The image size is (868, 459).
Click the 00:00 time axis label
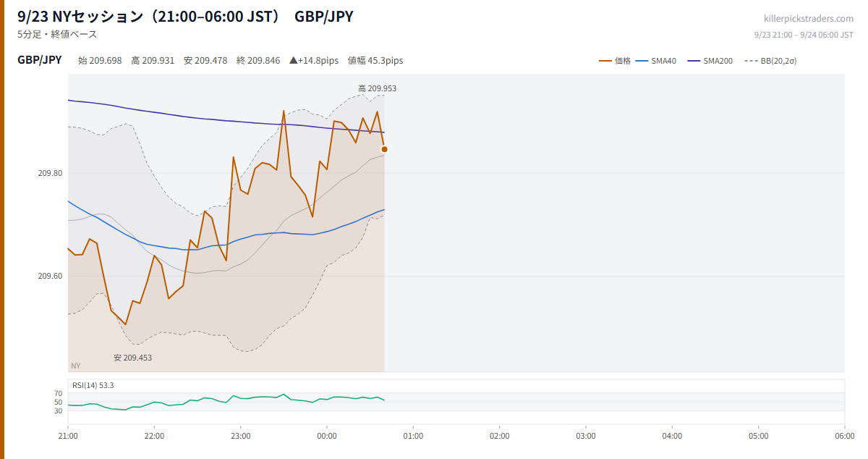(327, 436)
